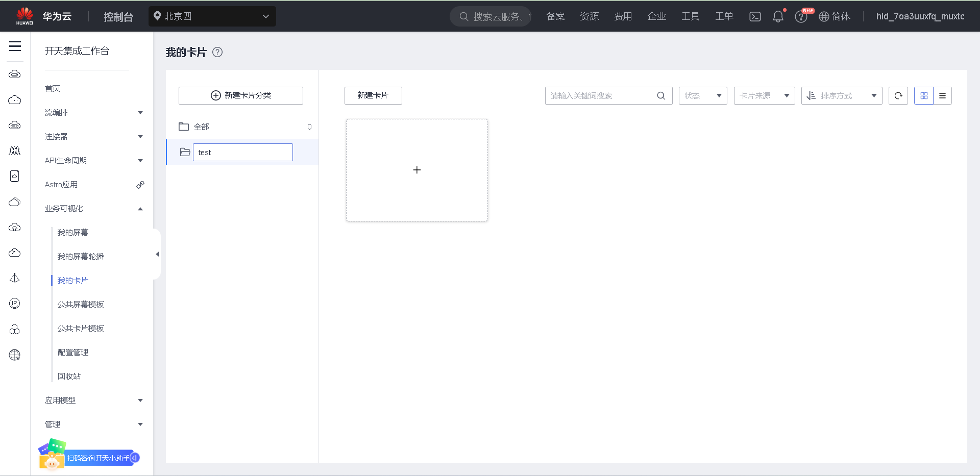
Task: Open the hamburger service list menu
Action: coord(15,46)
